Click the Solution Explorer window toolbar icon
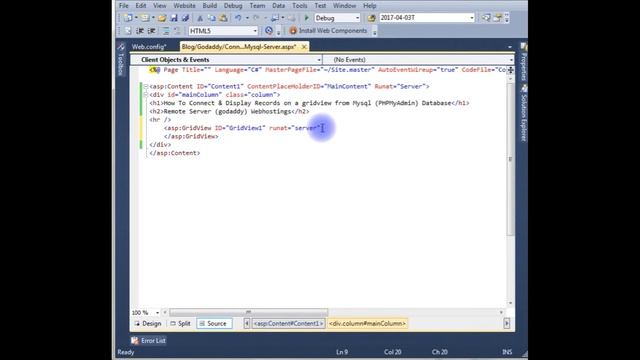 point(485,18)
